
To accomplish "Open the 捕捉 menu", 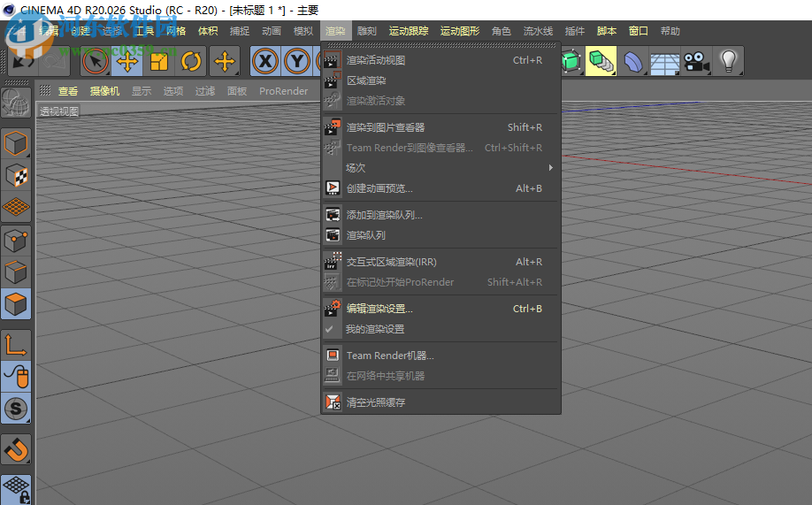I will [240, 31].
